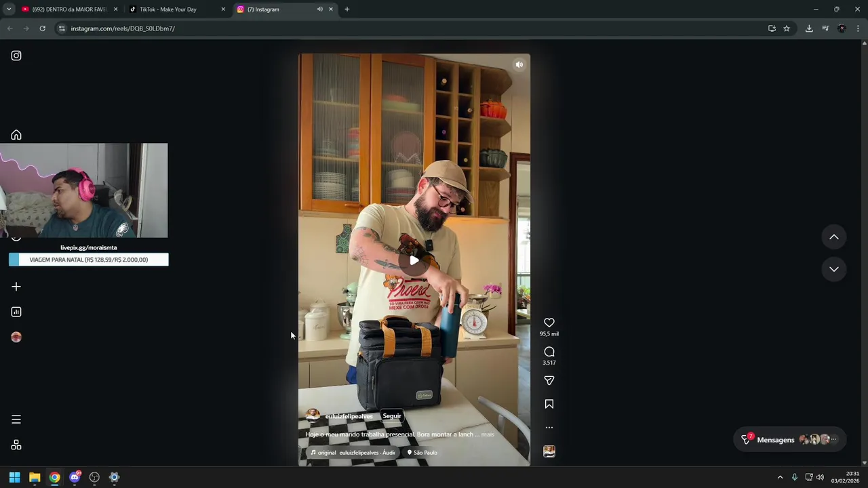Go to Instagram Home in the sidebar
The height and width of the screenshot is (488, 868).
[x=16, y=135]
